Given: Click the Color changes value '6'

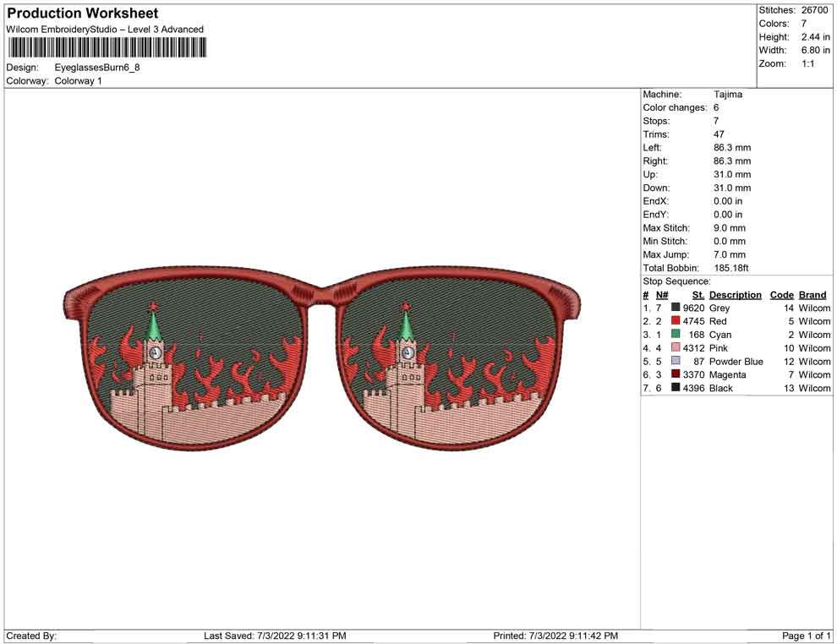Looking at the screenshot, I should point(716,108).
